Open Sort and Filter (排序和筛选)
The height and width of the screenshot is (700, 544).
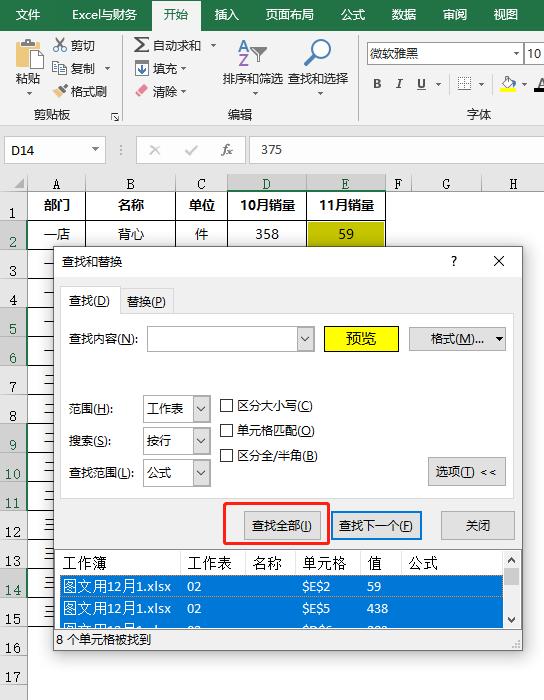tap(253, 67)
